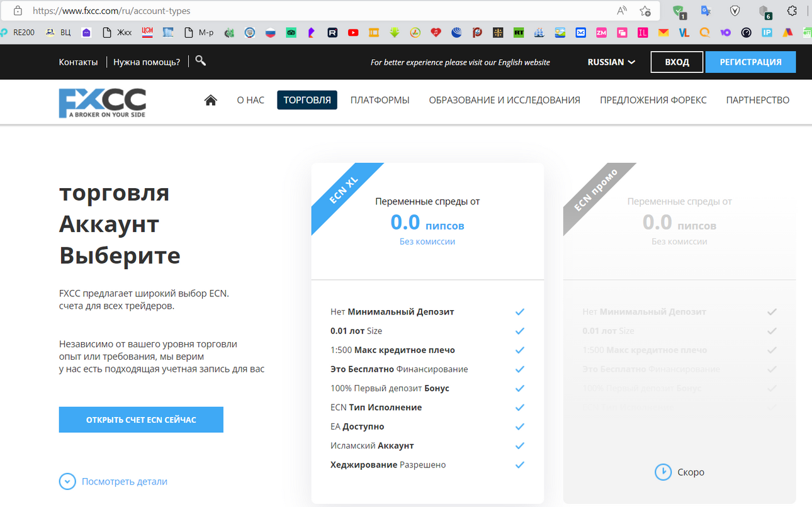Click the ВХОД login button
The height and width of the screenshot is (507, 812).
pyautogui.click(x=677, y=62)
